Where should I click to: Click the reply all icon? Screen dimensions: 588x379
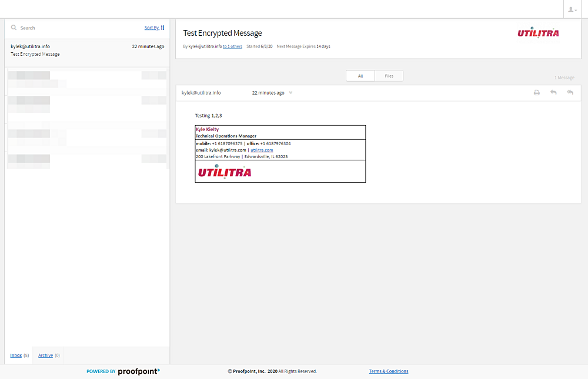pos(570,93)
